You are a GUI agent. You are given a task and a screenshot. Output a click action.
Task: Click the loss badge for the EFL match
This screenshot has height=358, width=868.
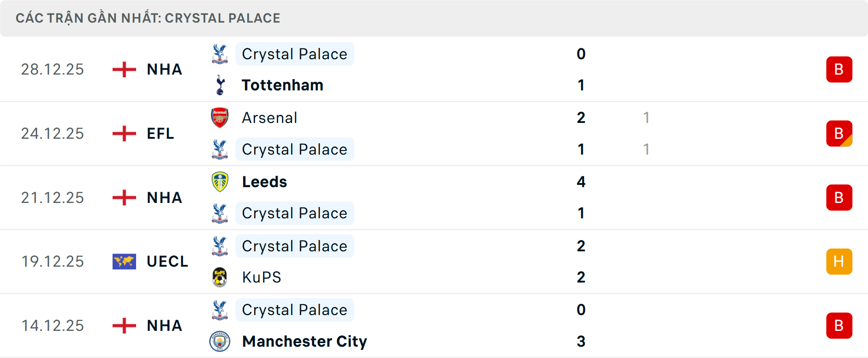click(839, 133)
